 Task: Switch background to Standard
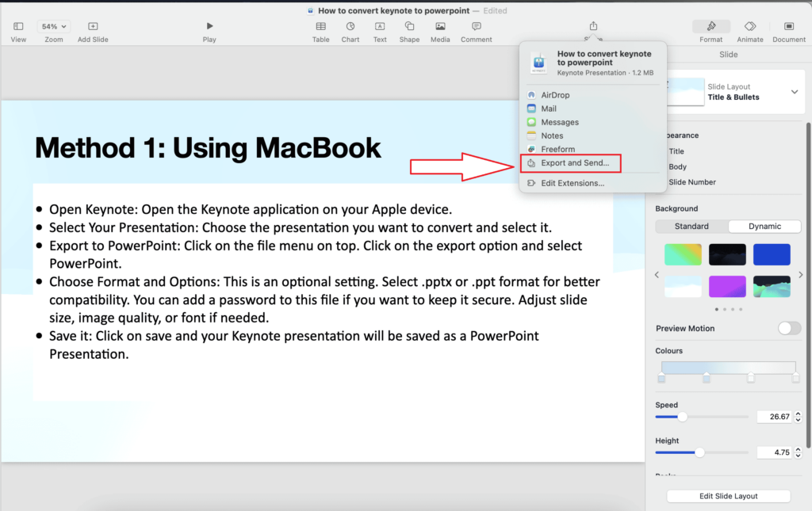[691, 226]
